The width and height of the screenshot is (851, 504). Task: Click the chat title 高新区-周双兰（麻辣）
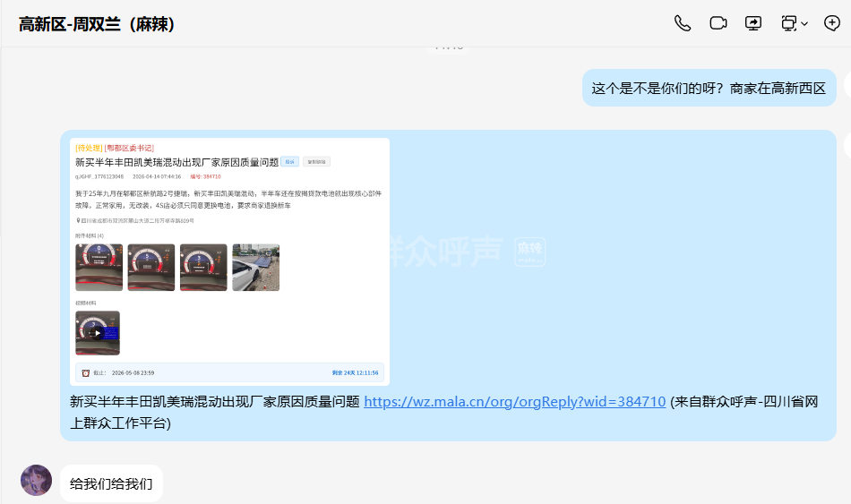pyautogui.click(x=97, y=24)
